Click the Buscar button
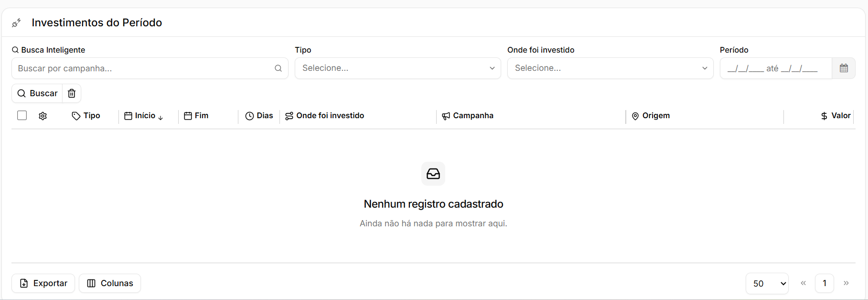The image size is (868, 300). (x=37, y=93)
